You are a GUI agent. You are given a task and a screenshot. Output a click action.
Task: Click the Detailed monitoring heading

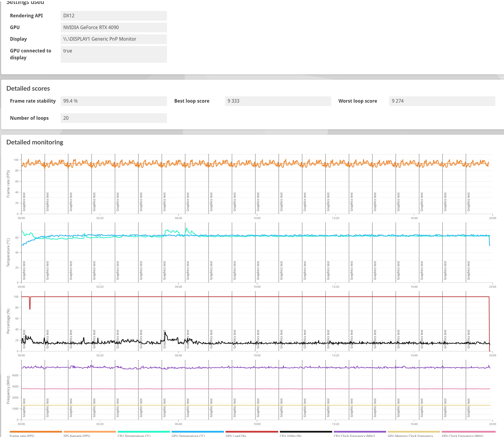click(35, 142)
